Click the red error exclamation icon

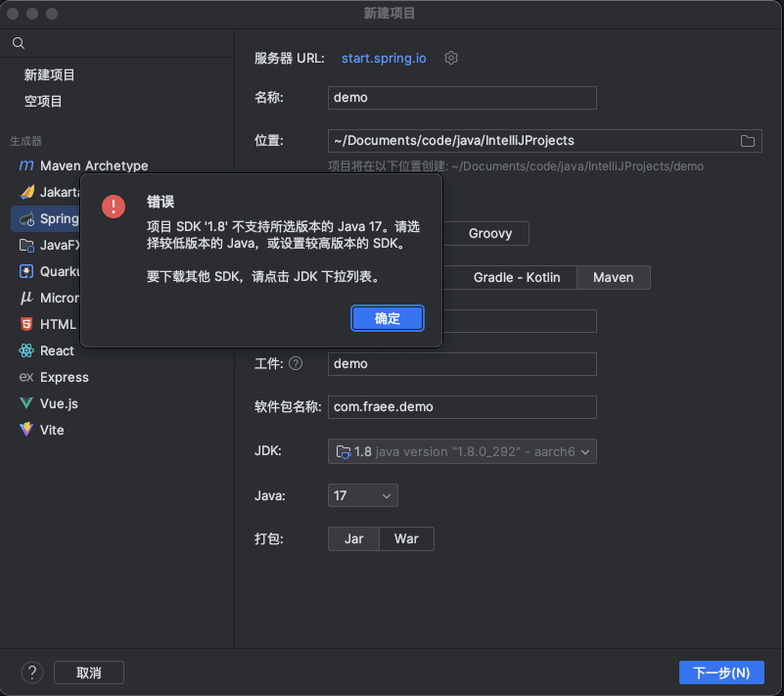(x=114, y=206)
